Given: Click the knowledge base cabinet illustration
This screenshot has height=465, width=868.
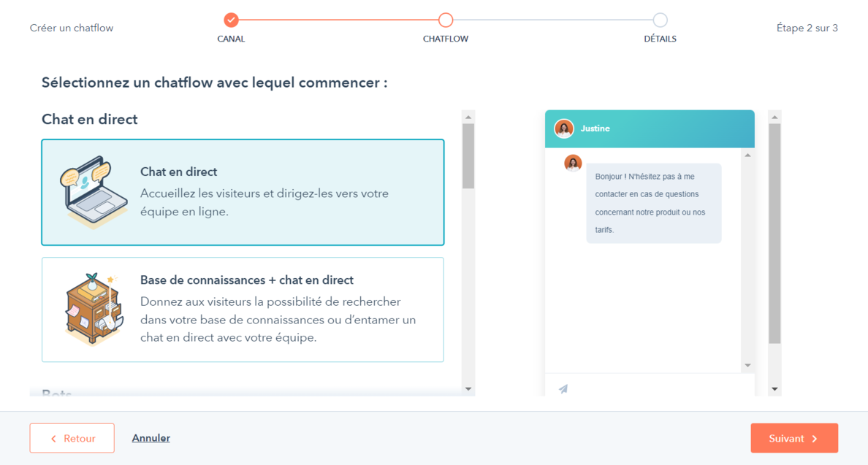Looking at the screenshot, I should (x=92, y=308).
